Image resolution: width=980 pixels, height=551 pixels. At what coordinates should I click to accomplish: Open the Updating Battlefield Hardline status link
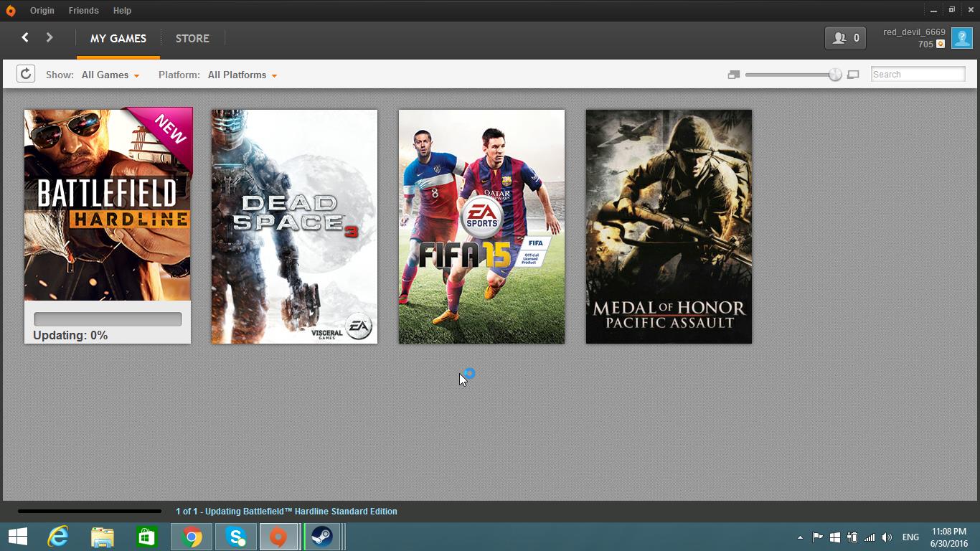point(286,512)
